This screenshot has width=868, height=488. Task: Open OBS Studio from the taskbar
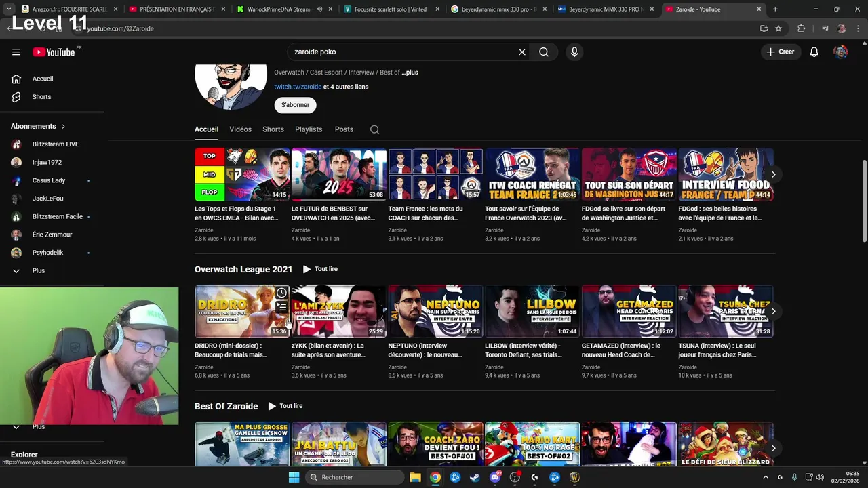click(x=515, y=477)
